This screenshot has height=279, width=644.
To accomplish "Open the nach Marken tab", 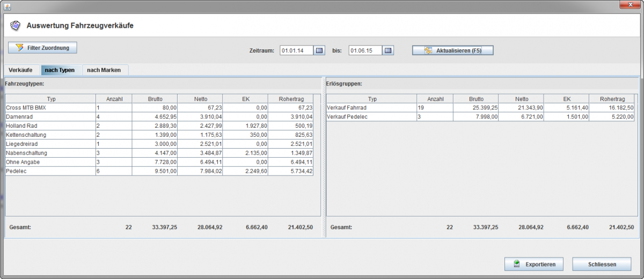I will click(104, 70).
